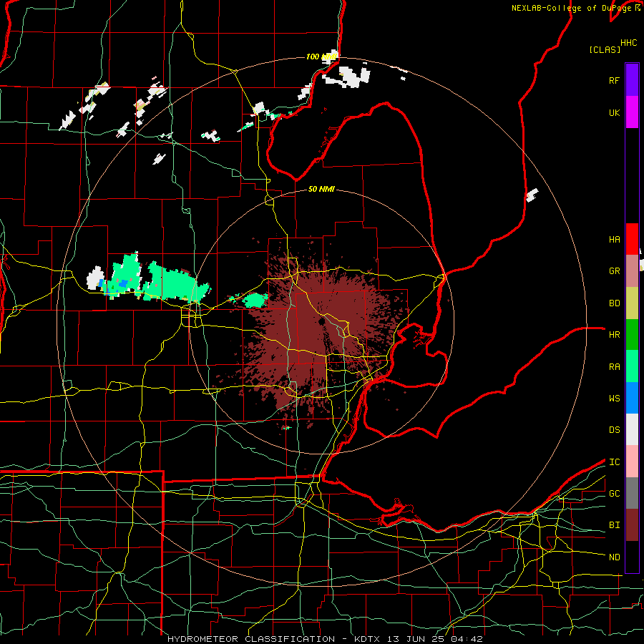The image size is (644, 644).
Task: Click the BD legend label
Action: (x=614, y=303)
